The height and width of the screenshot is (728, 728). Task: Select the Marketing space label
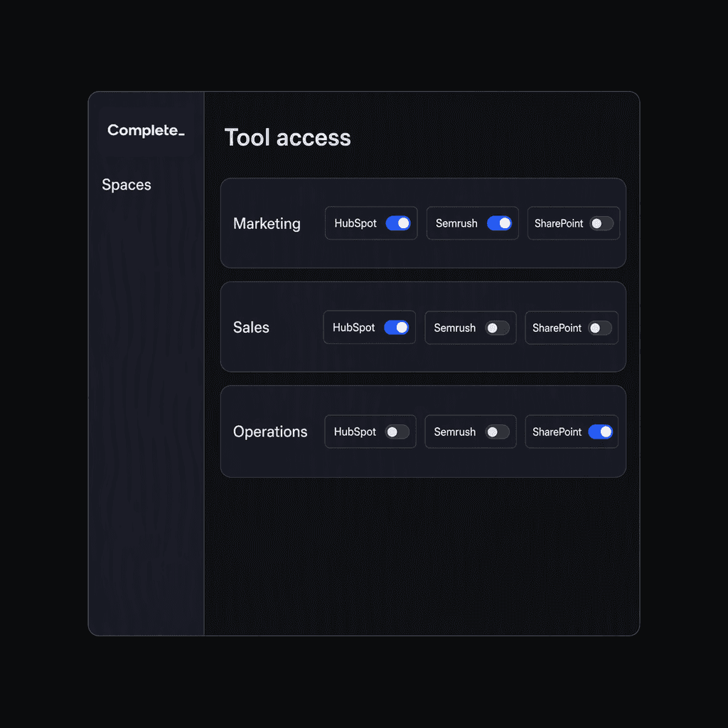(267, 224)
